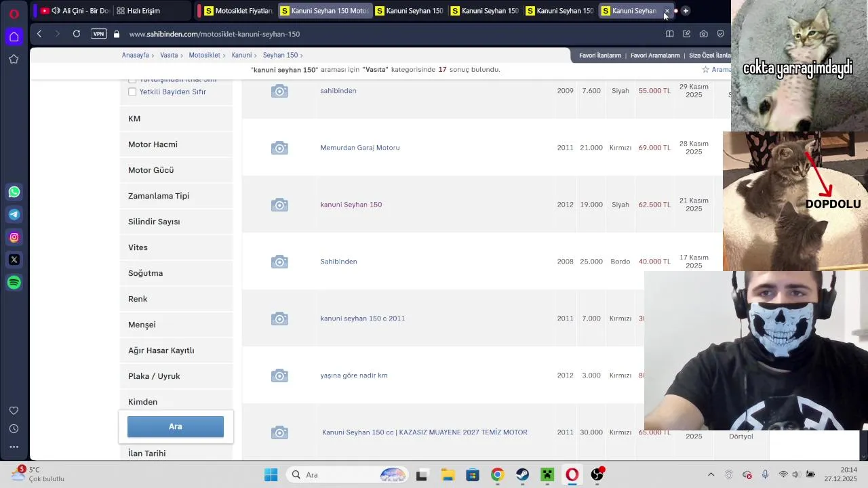
Task: Open the Vasıta breadcrumb link
Action: point(169,55)
